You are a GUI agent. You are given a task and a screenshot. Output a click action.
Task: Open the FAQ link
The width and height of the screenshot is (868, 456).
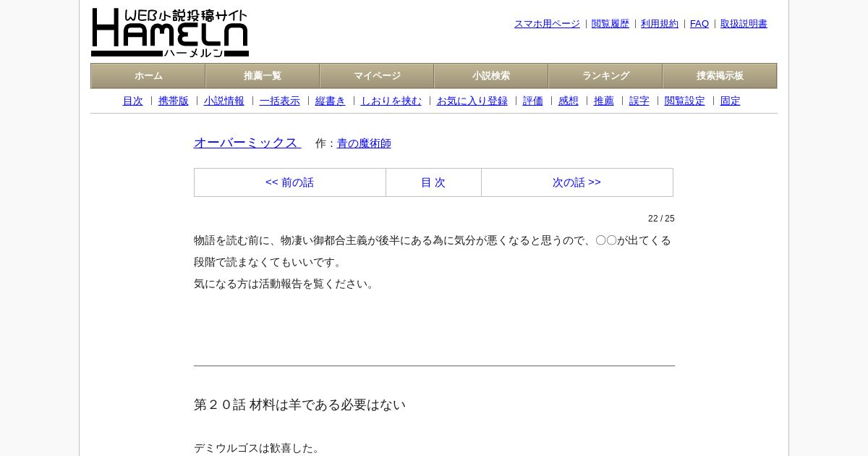click(x=699, y=24)
